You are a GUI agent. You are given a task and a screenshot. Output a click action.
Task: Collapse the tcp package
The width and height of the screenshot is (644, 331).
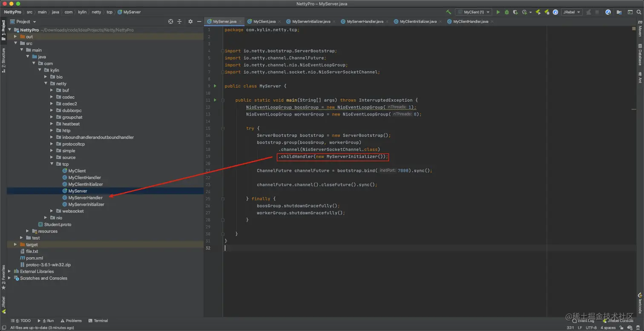click(52, 164)
